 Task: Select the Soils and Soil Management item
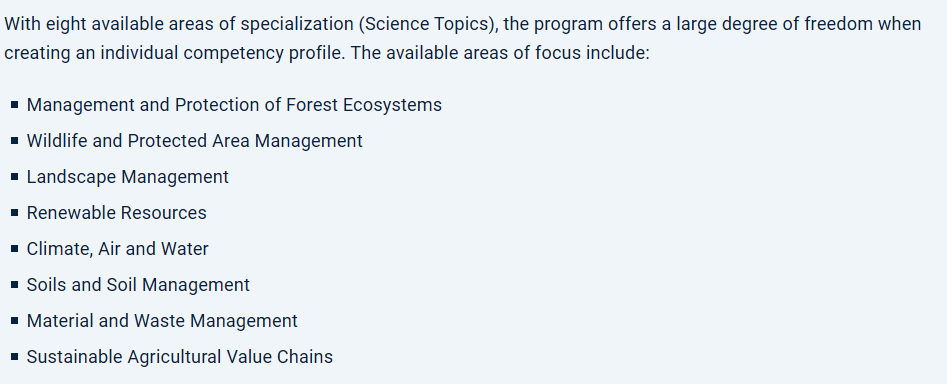coord(138,285)
